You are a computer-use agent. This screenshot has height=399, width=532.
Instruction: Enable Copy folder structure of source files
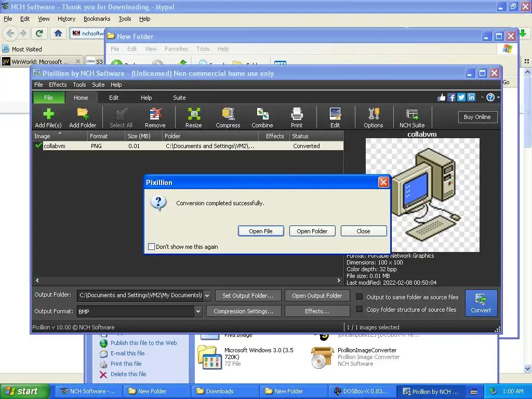pyautogui.click(x=360, y=310)
